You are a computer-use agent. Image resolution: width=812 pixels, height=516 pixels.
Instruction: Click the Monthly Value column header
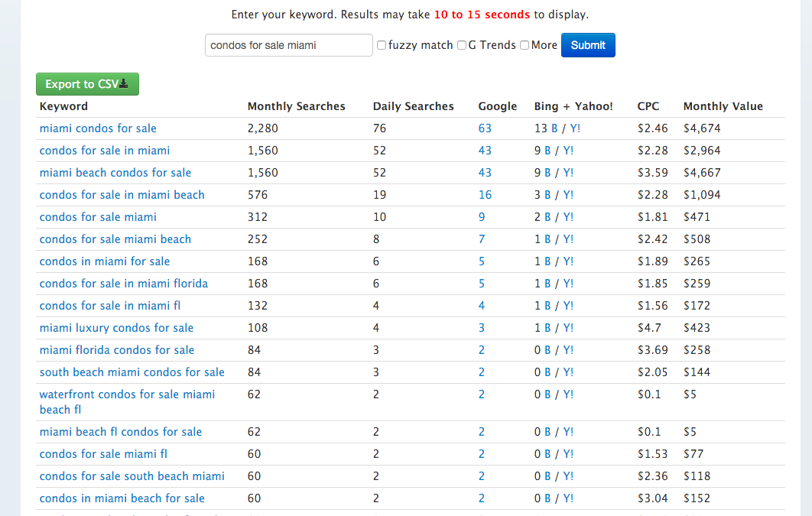[723, 106]
